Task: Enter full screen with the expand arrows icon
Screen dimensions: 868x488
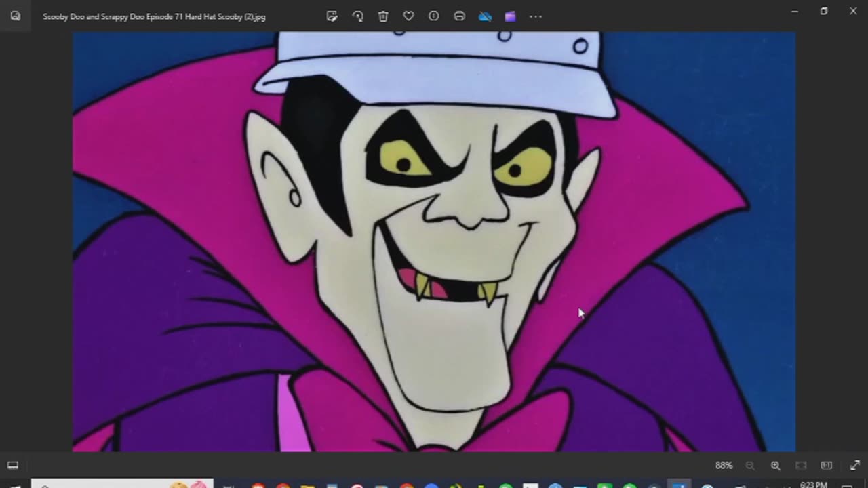Action: 854,466
